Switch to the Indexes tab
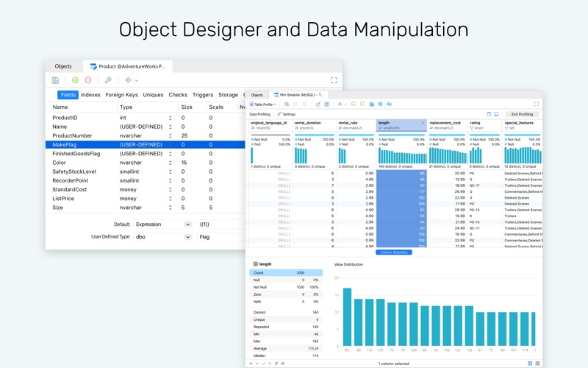The height and width of the screenshot is (368, 588). (90, 95)
